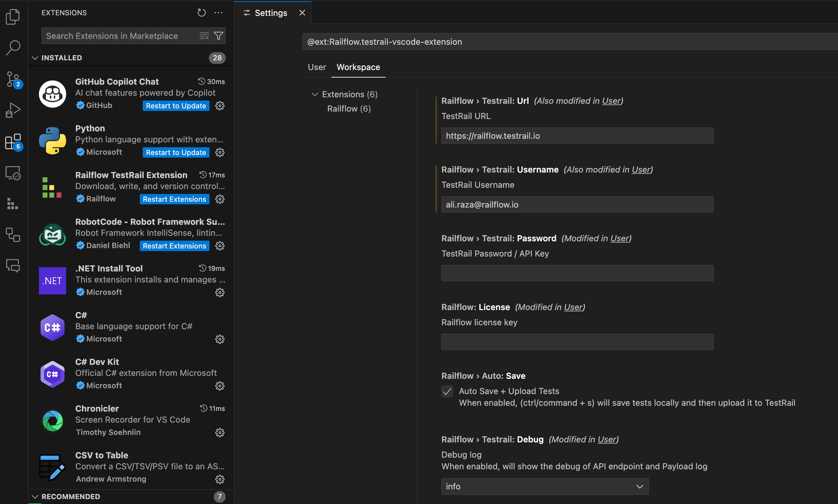Image resolution: width=838 pixels, height=504 pixels.
Task: Open Run and Debug view
Action: (x=13, y=110)
